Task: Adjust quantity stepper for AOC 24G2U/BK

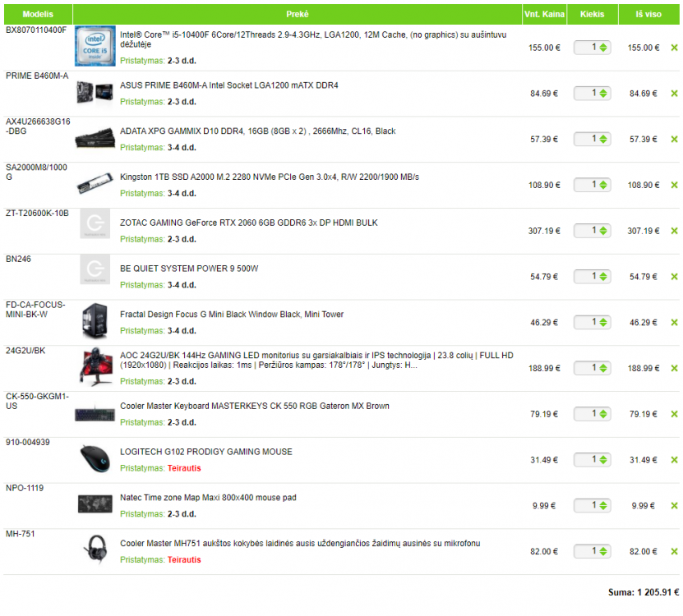Action: click(x=602, y=368)
